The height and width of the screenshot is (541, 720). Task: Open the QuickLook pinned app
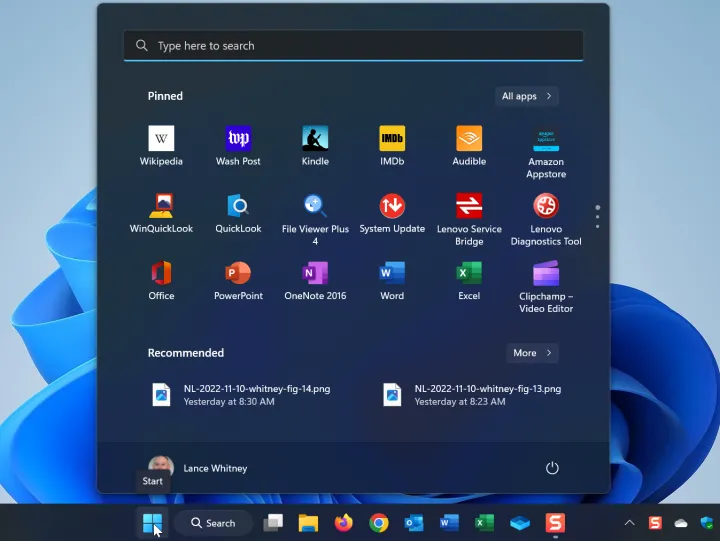238,207
